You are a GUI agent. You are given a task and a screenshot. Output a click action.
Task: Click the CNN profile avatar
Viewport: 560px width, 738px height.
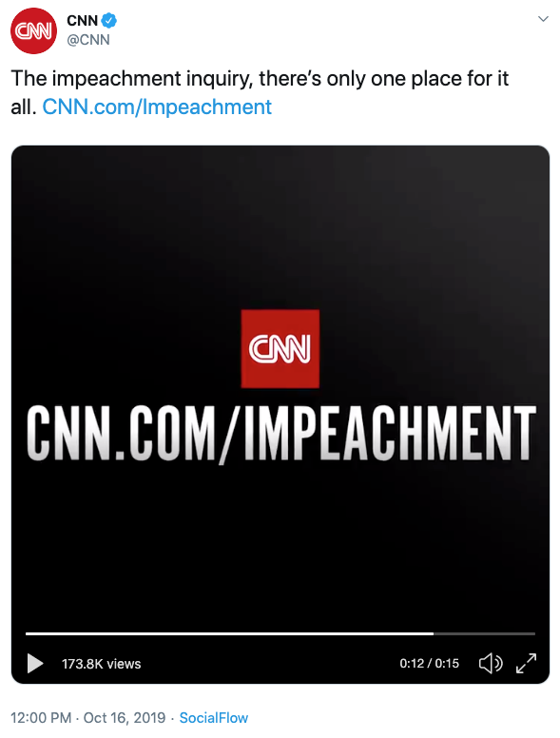coord(33,30)
